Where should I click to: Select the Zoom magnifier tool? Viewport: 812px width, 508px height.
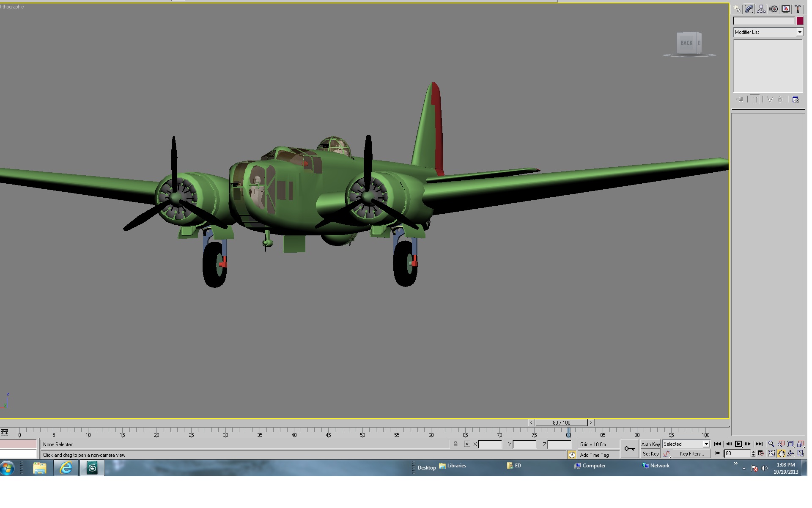tap(771, 444)
